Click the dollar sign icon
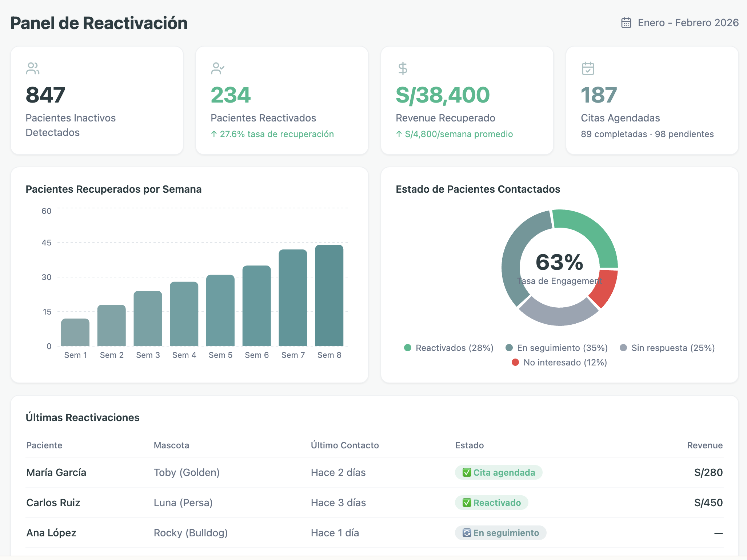 [x=403, y=68]
